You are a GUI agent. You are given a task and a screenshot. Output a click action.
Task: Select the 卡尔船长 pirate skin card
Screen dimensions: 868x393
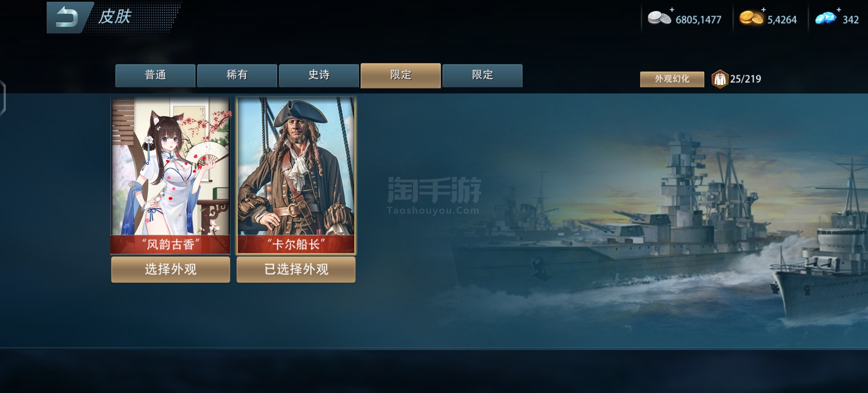296,175
